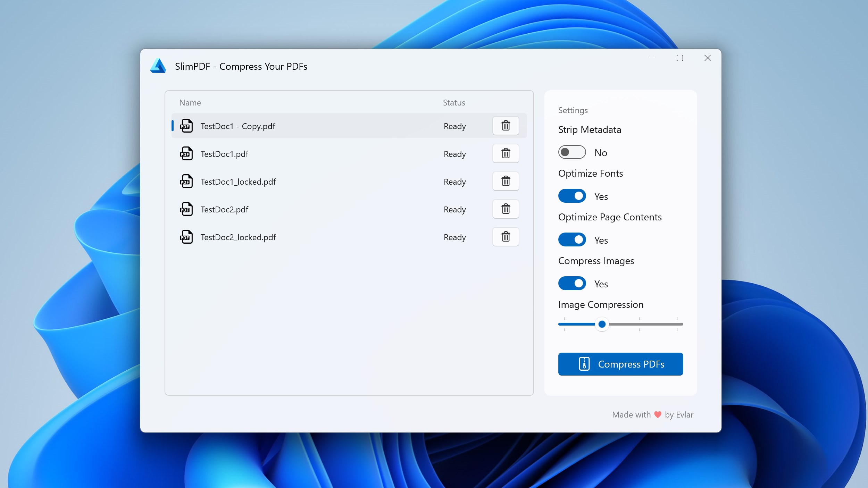Delete TestDoc1 - Copy.pdf using trash icon

[506, 126]
